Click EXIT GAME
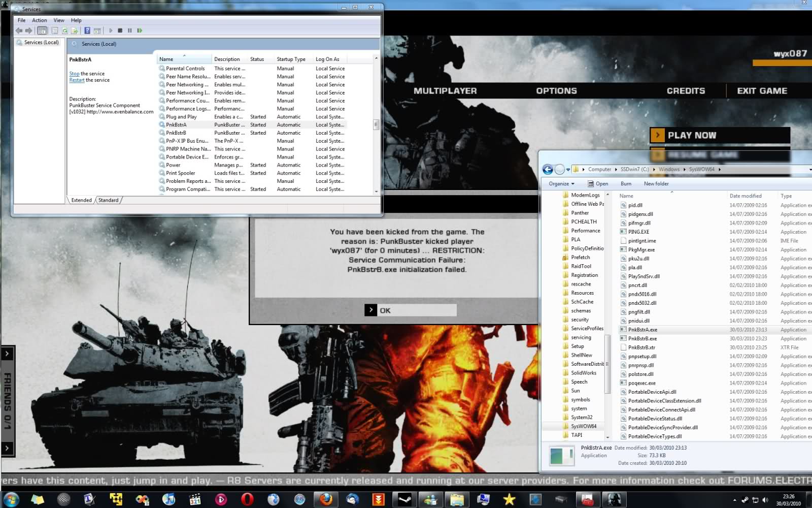The height and width of the screenshot is (508, 812). pyautogui.click(x=762, y=91)
